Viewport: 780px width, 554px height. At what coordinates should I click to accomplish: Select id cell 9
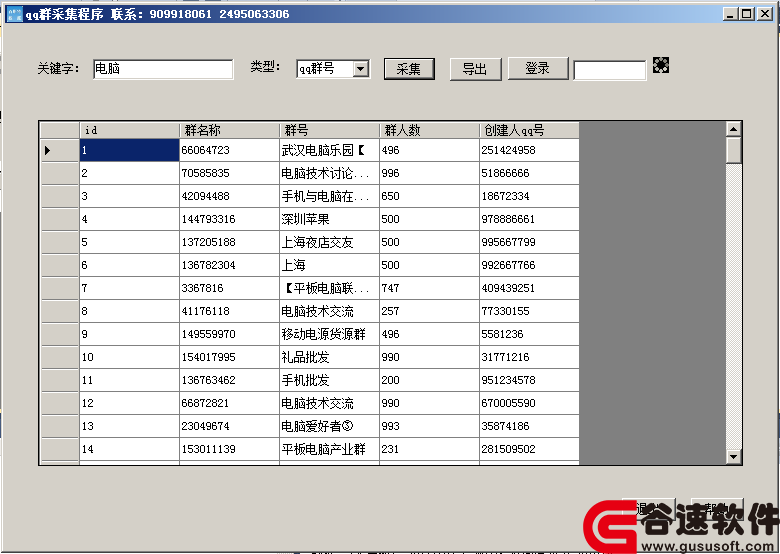(129, 334)
